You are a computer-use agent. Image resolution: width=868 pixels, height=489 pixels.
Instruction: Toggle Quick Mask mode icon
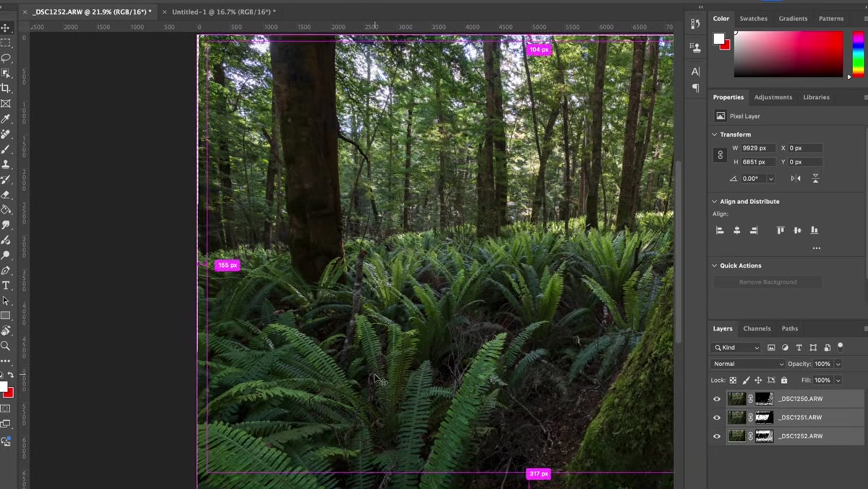click(6, 409)
